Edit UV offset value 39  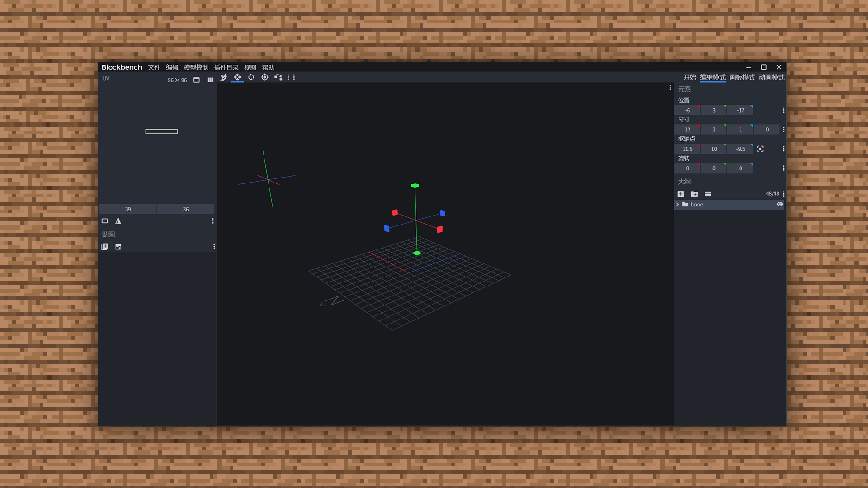(128, 209)
